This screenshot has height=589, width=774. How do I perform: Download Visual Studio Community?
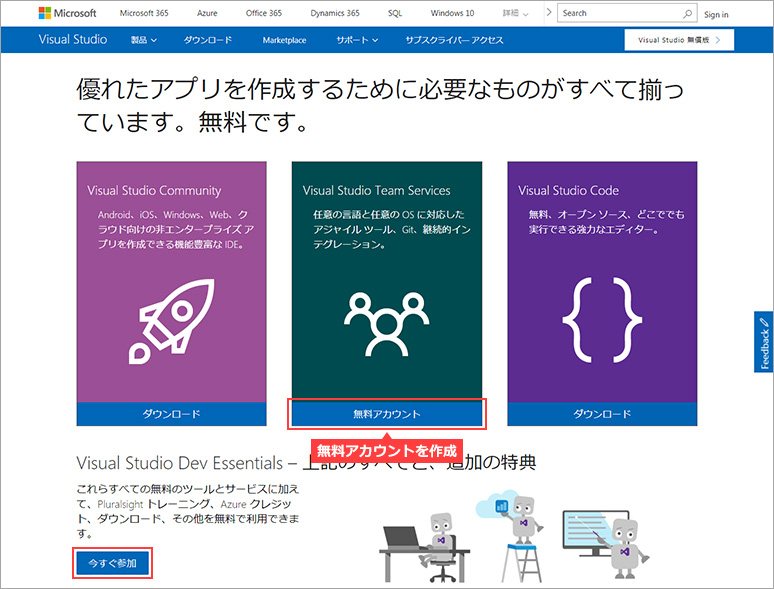click(x=171, y=414)
